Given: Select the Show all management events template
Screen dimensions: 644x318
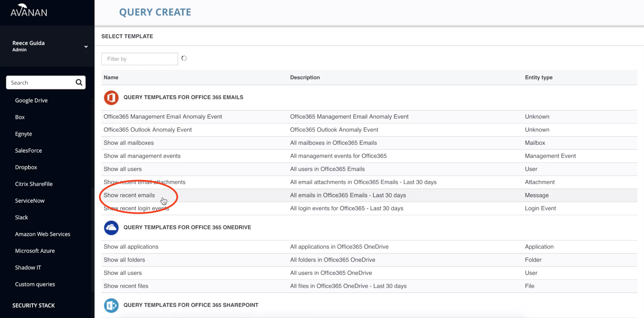Looking at the screenshot, I should 142,156.
